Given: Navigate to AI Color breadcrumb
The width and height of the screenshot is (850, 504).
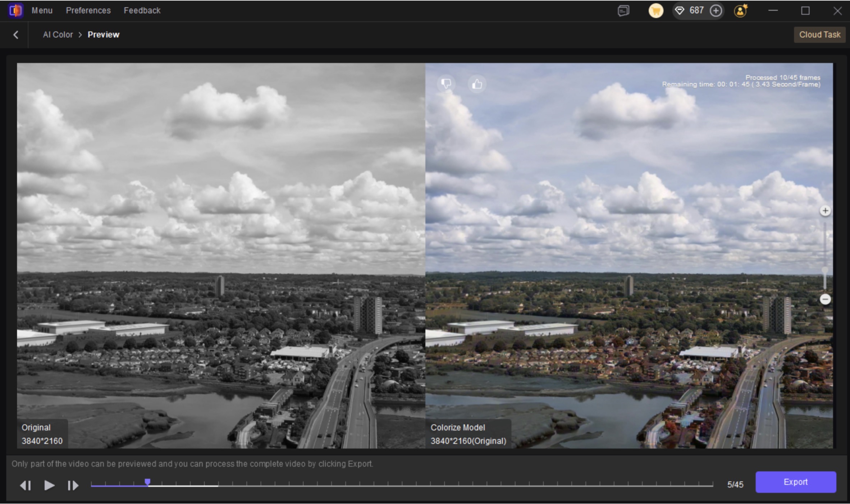Looking at the screenshot, I should [58, 35].
